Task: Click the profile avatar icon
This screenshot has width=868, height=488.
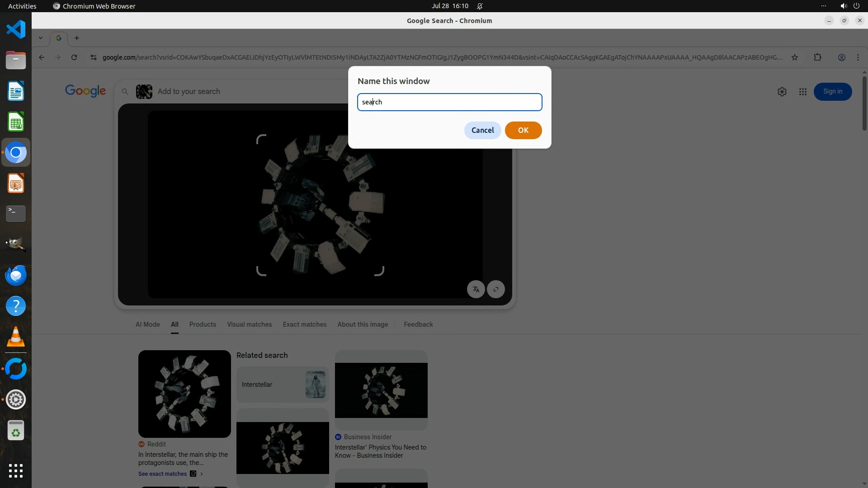Action: click(841, 57)
